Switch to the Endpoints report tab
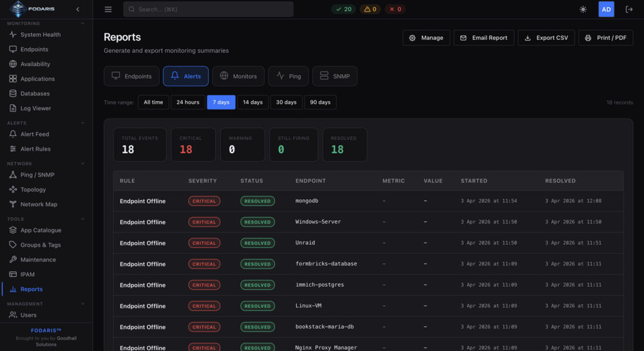The width and height of the screenshot is (644, 351). click(131, 76)
